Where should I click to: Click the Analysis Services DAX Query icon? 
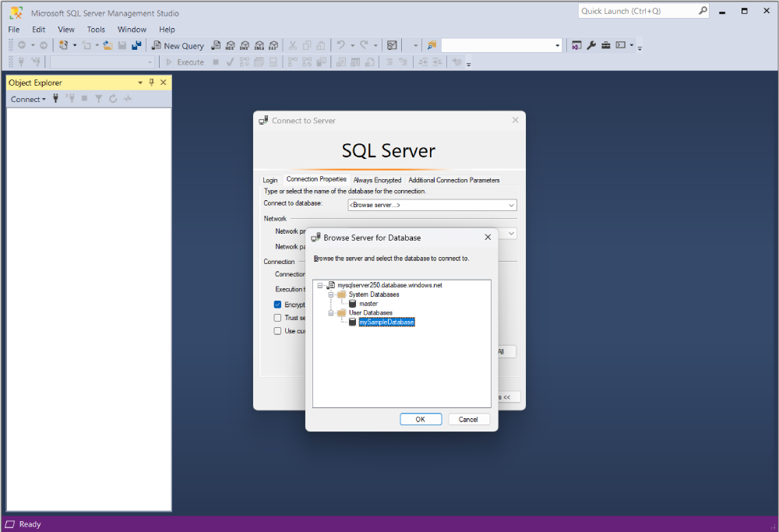[x=273, y=46]
